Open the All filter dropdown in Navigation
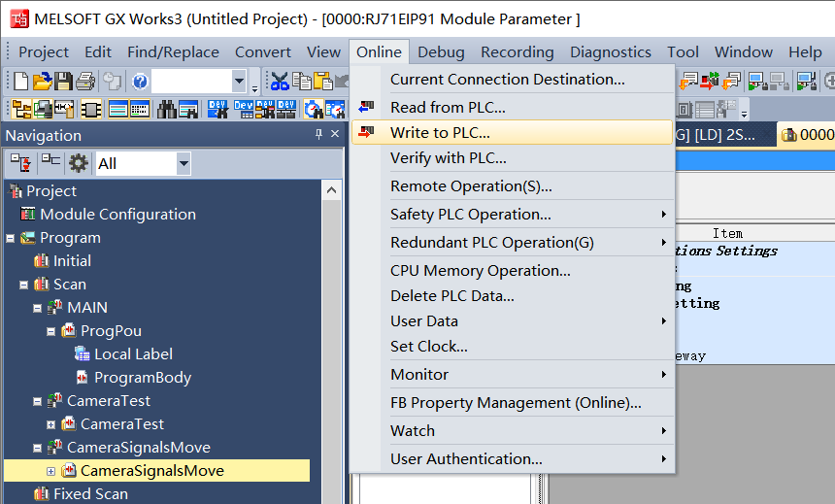Screen dimensions: 835x504 (184, 164)
